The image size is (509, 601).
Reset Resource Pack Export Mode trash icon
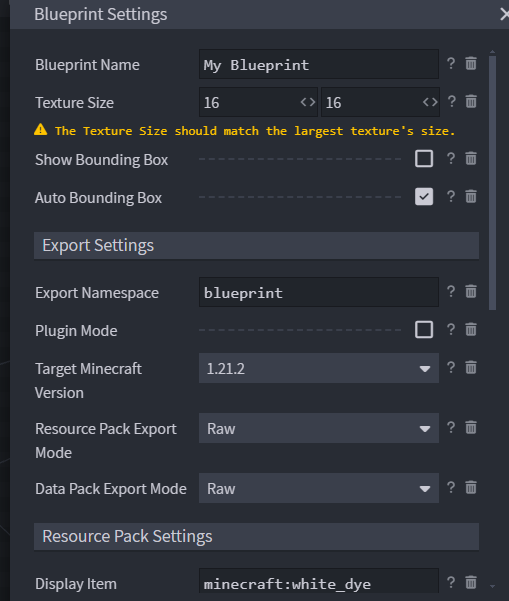(x=471, y=427)
